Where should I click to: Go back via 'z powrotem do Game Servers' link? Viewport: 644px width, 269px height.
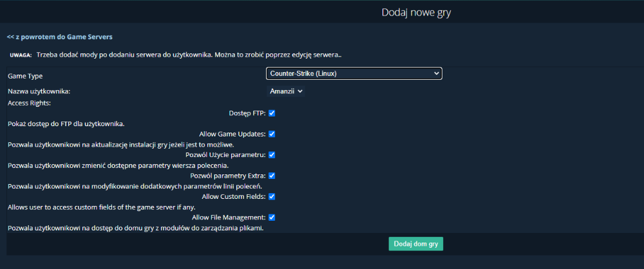[x=60, y=37]
